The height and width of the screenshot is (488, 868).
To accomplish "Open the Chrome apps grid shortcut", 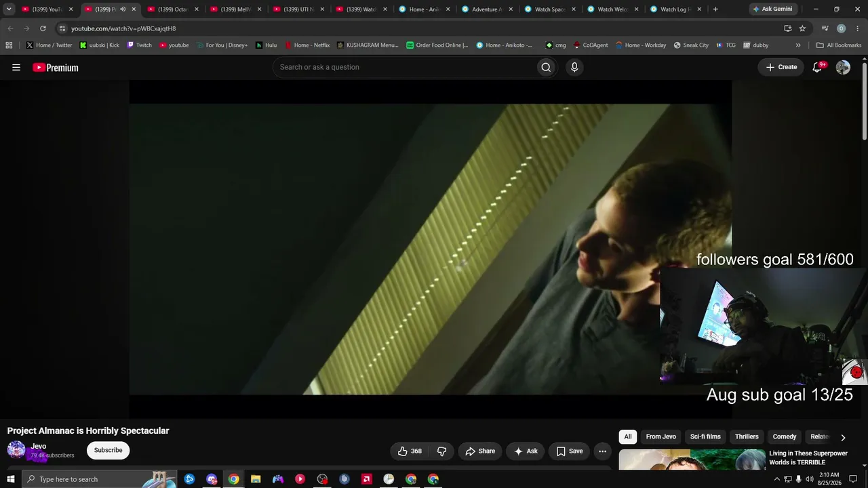I will click(x=9, y=45).
